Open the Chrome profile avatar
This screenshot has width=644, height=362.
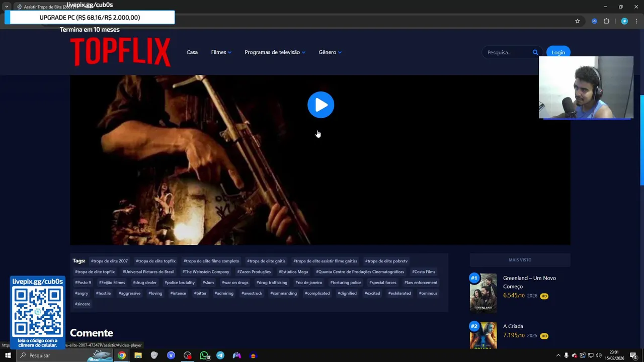click(x=624, y=21)
